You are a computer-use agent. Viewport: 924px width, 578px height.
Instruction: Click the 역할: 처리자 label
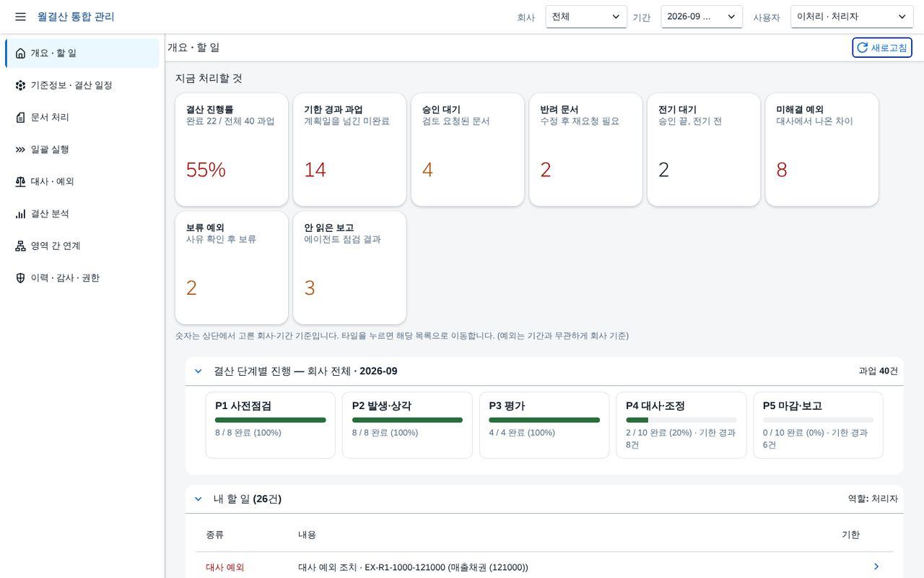coord(873,499)
